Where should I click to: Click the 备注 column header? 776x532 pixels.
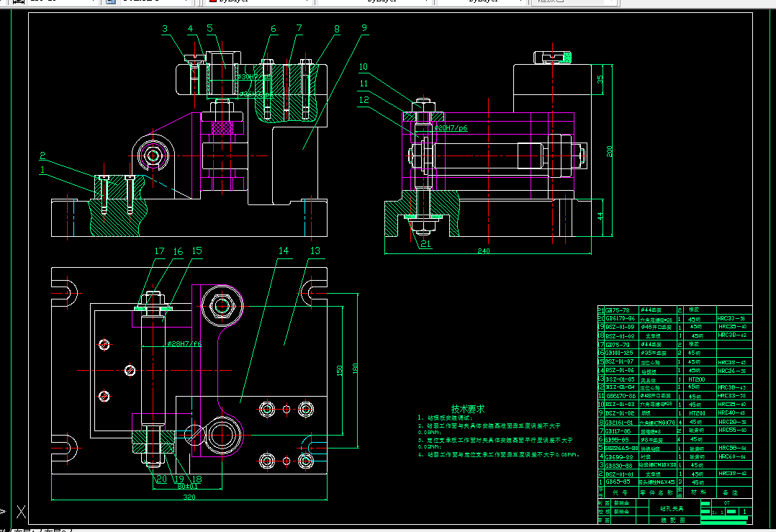[730, 493]
